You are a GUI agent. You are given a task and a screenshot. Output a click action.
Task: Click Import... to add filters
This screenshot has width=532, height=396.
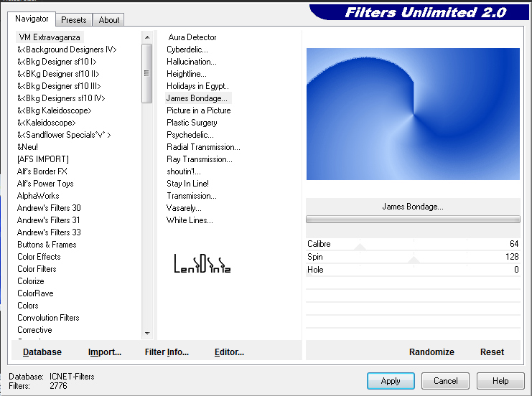[105, 352]
